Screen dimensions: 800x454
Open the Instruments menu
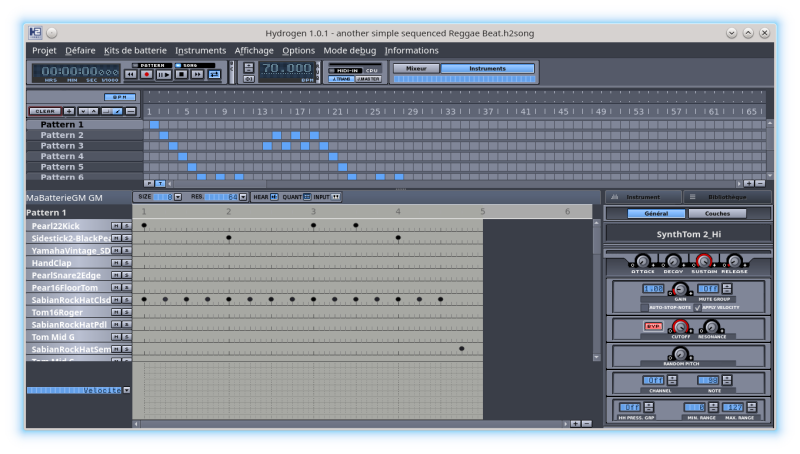tap(201, 51)
